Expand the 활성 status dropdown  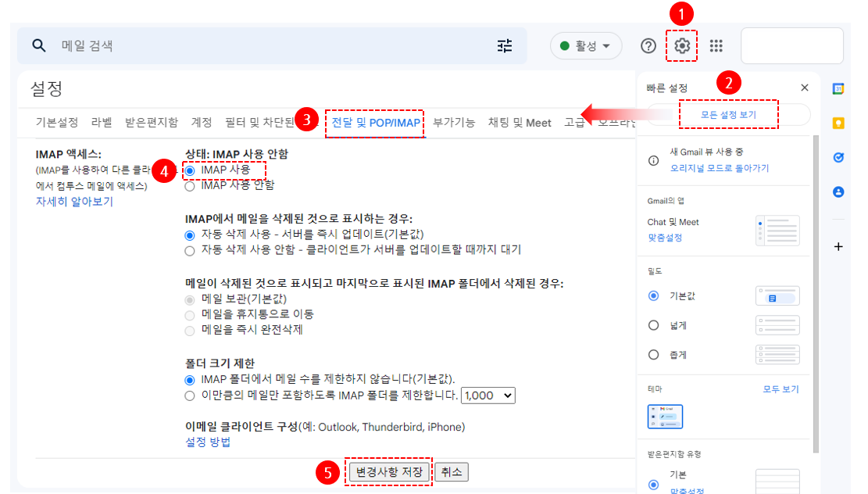586,46
